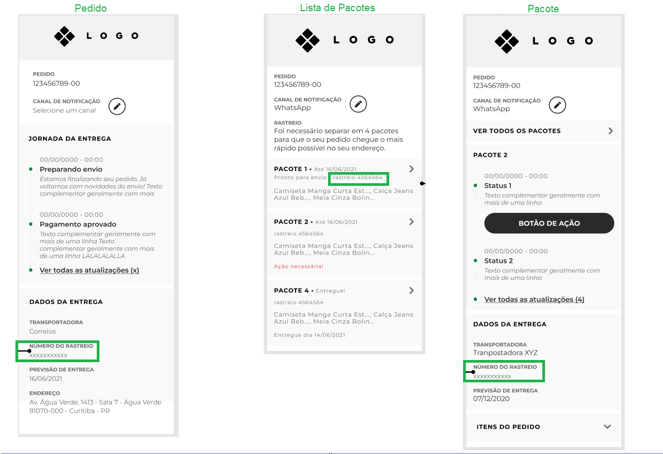Click the pencil edit icon in Pacote screen
This screenshot has height=454, width=663.
[x=557, y=105]
